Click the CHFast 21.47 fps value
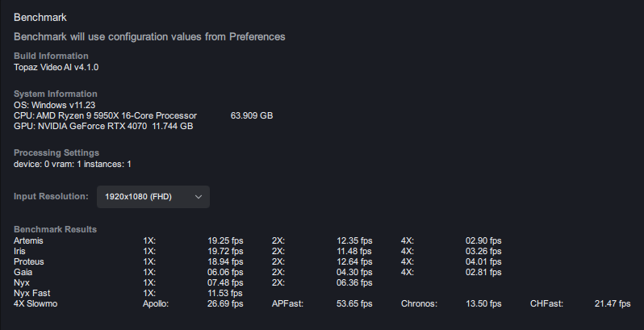This screenshot has height=330, width=644. click(x=612, y=303)
